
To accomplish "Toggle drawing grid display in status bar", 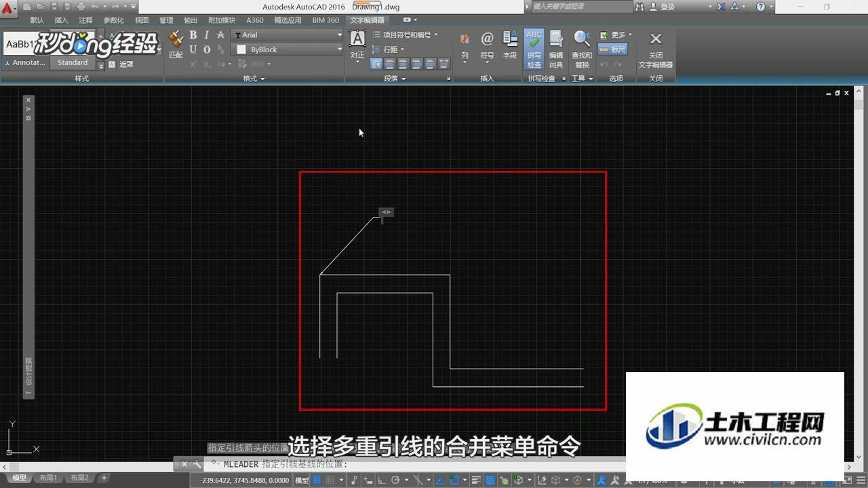I will click(x=317, y=480).
